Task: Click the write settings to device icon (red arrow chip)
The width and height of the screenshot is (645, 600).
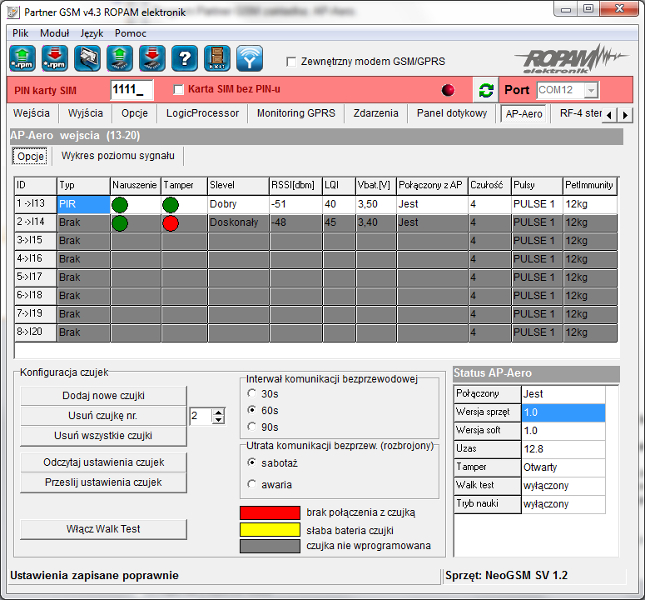Action: pos(151,59)
